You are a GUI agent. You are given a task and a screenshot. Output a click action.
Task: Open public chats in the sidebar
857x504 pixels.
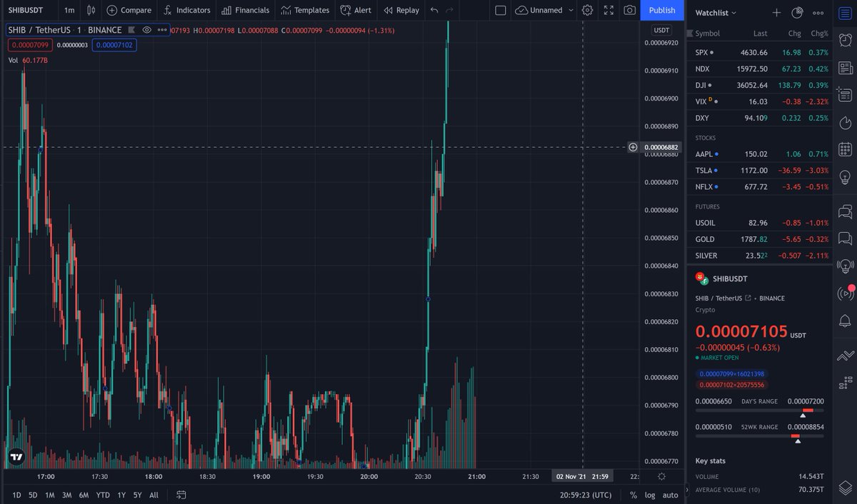[x=846, y=212]
